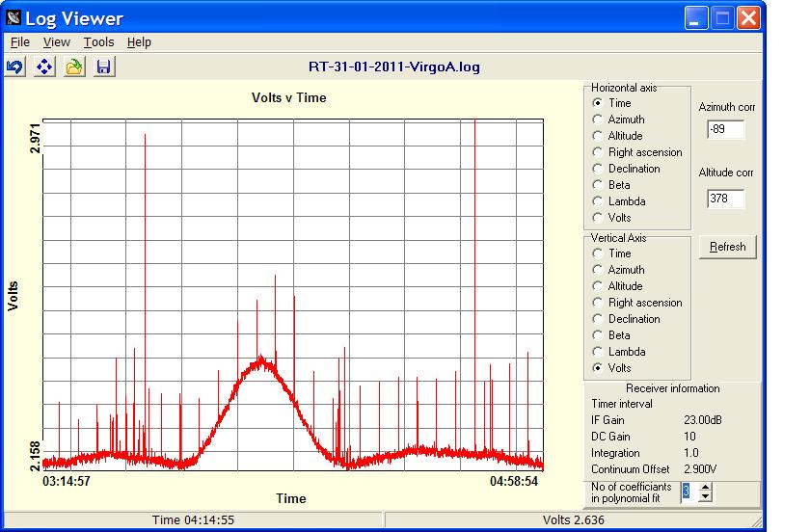This screenshot has height=532, width=810.
Task: Click the IF Gain value 23.00dB
Action: [703, 420]
